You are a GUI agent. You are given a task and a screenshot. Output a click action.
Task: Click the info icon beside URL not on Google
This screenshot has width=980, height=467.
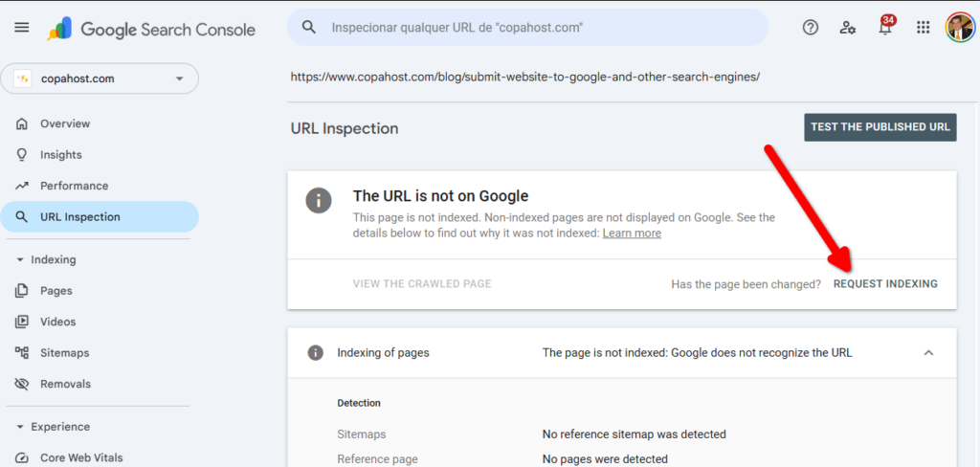tap(318, 200)
